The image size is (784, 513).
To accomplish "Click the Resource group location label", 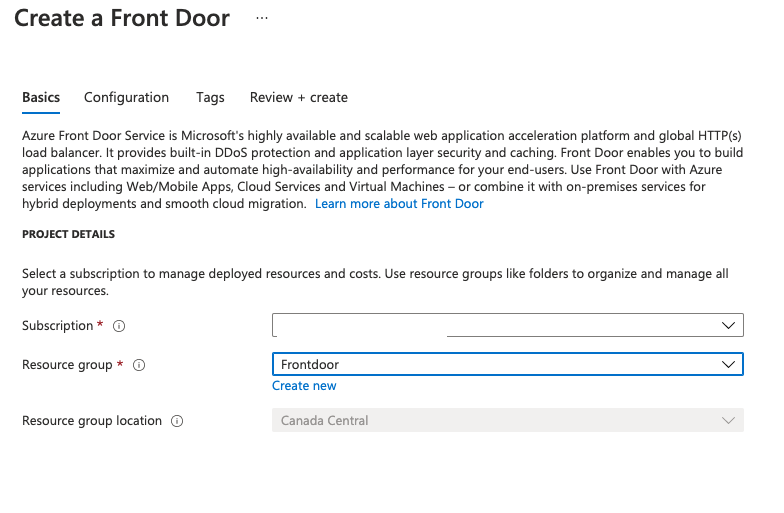I will (92, 421).
